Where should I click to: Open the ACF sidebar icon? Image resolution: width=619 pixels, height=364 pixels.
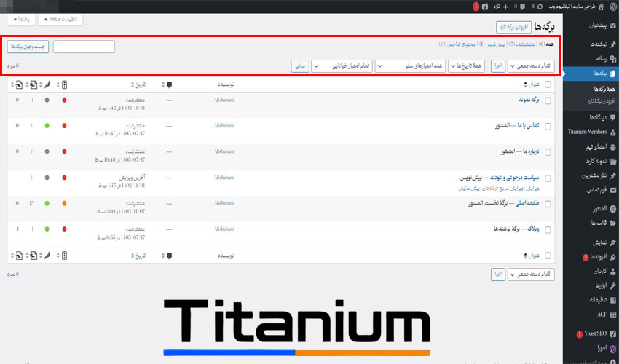pos(612,314)
